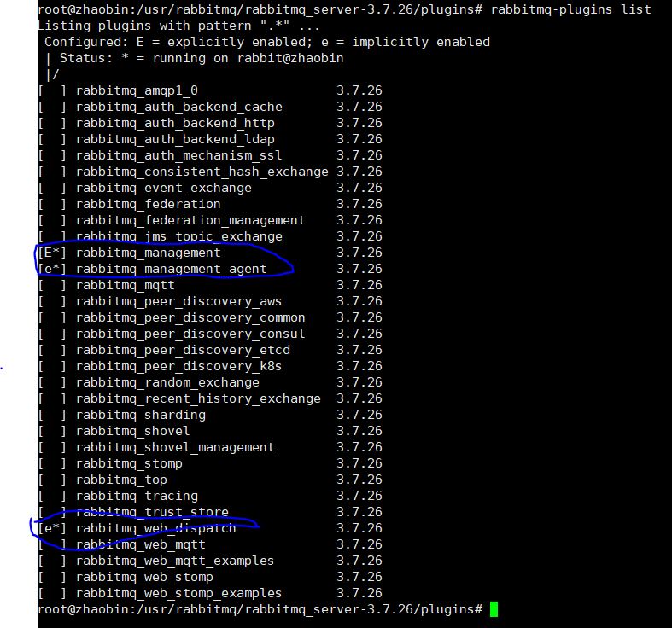Click rabbitmq_consistent_hash_exchange plugin name

202,172
